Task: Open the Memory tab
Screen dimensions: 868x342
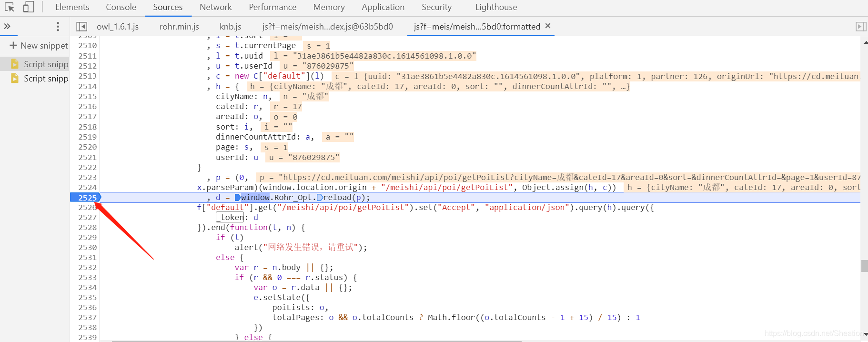Action: 329,7
